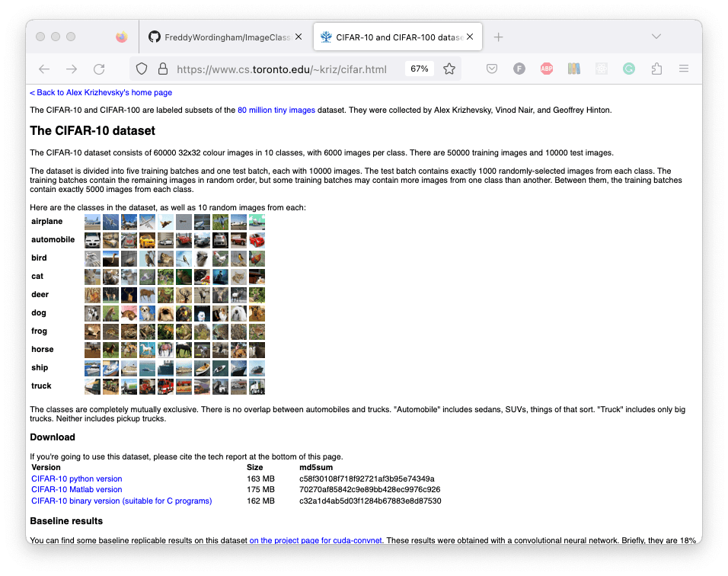Click the last dog sample image

click(x=257, y=314)
